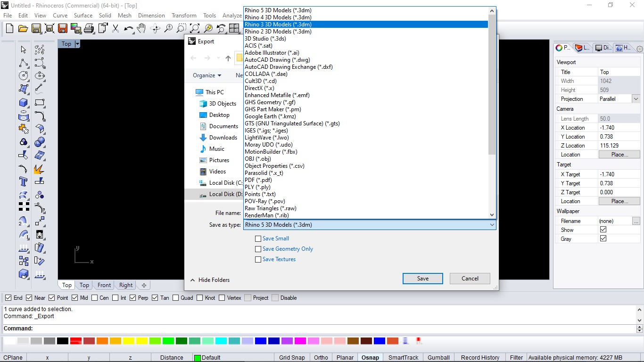Select the arrow pointer tool

coord(24,49)
